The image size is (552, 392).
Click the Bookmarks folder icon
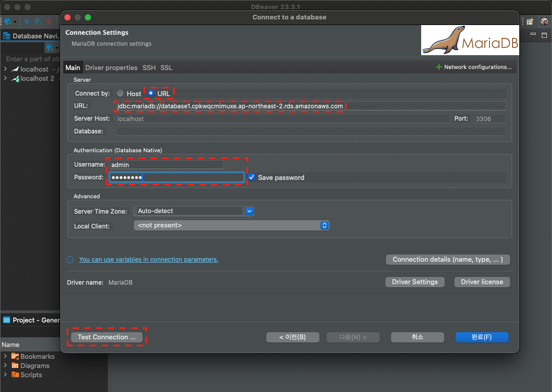point(15,356)
